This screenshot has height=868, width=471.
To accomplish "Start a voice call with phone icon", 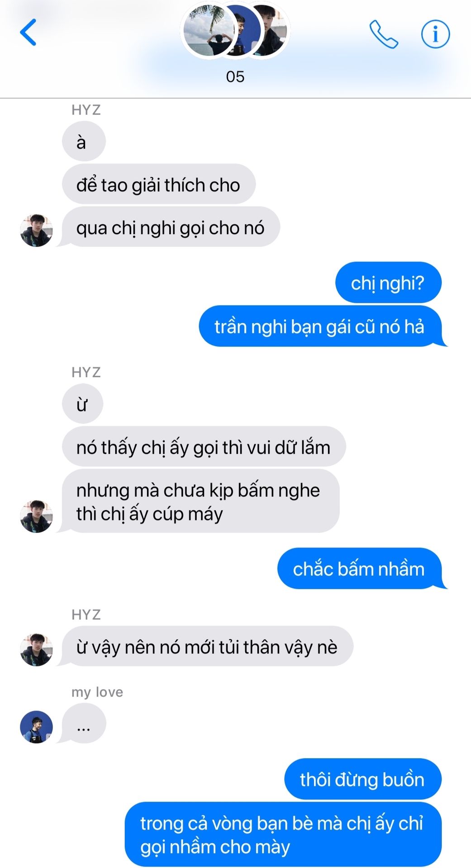I will [384, 34].
